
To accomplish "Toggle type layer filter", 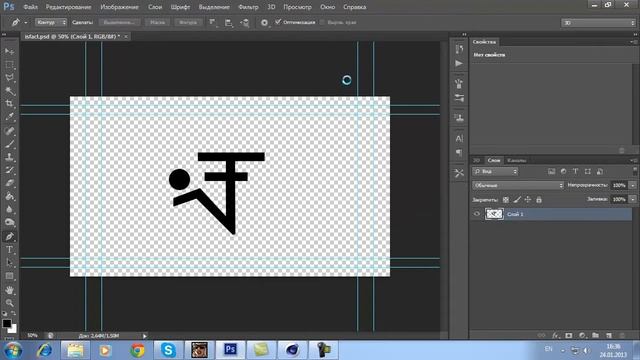I will (x=575, y=171).
